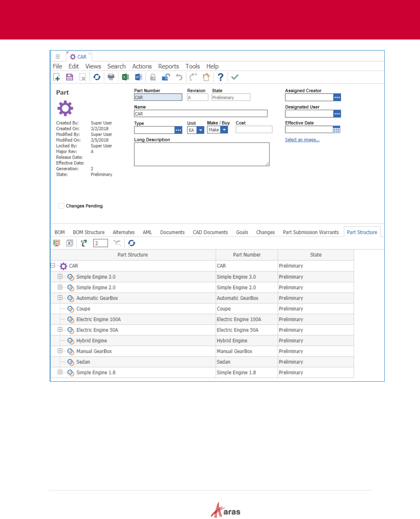Select the Electric Engine 100A tree row
Screen dimensions: 420x519
(x=202, y=319)
